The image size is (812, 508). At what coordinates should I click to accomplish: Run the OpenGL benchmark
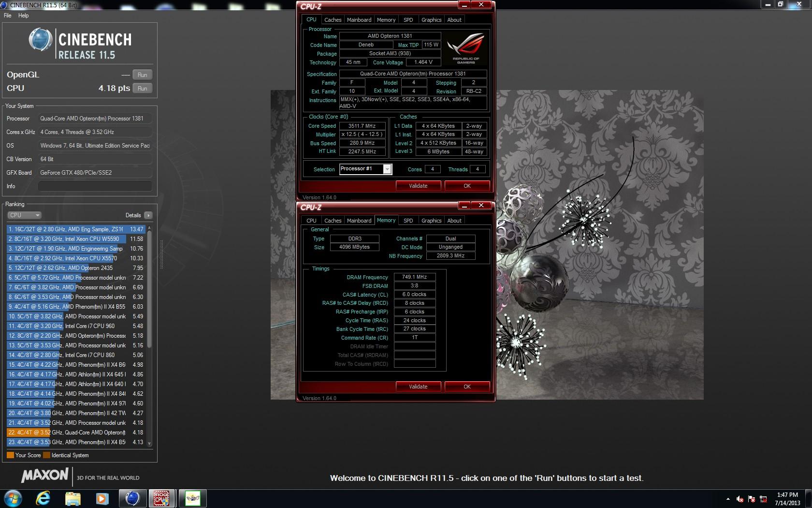142,75
